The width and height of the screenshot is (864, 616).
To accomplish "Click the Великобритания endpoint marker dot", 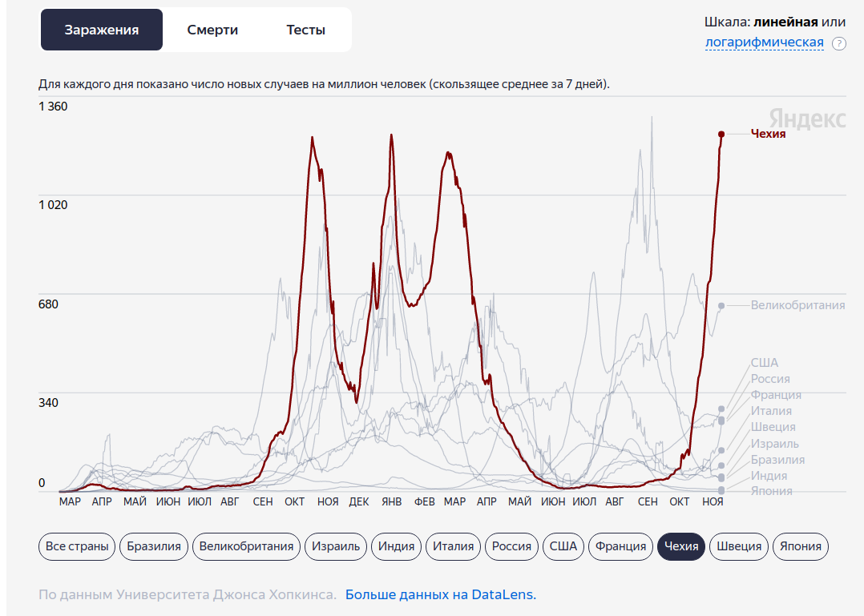I will tap(721, 305).
